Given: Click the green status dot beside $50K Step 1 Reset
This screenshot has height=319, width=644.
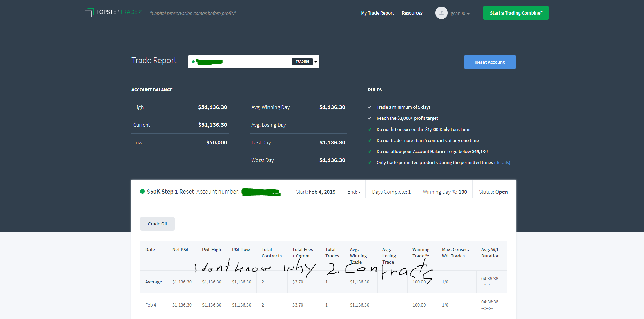Looking at the screenshot, I should (x=142, y=192).
